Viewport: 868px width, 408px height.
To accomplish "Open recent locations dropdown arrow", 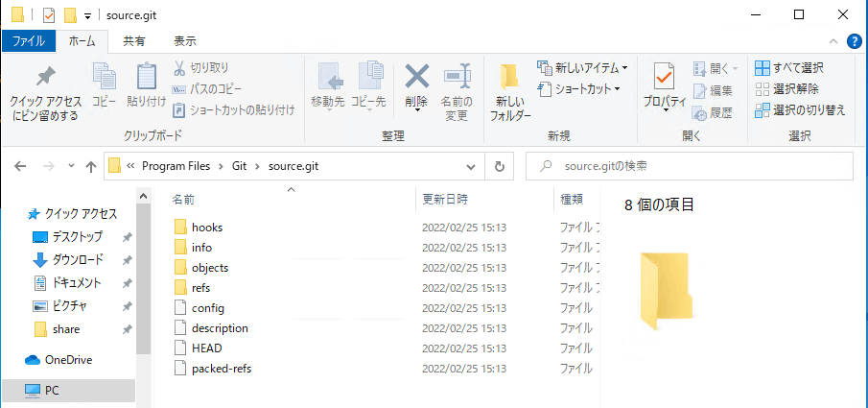I will click(x=71, y=166).
